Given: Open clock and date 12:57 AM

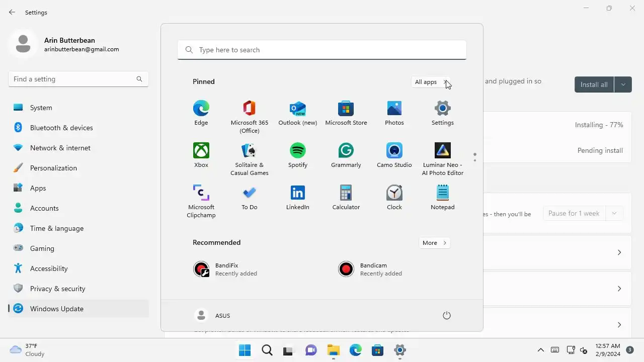Looking at the screenshot, I should 607,350.
